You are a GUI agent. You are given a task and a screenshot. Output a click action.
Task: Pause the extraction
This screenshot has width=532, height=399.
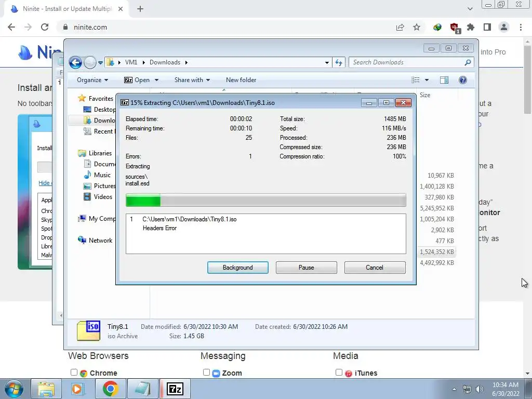(x=307, y=268)
